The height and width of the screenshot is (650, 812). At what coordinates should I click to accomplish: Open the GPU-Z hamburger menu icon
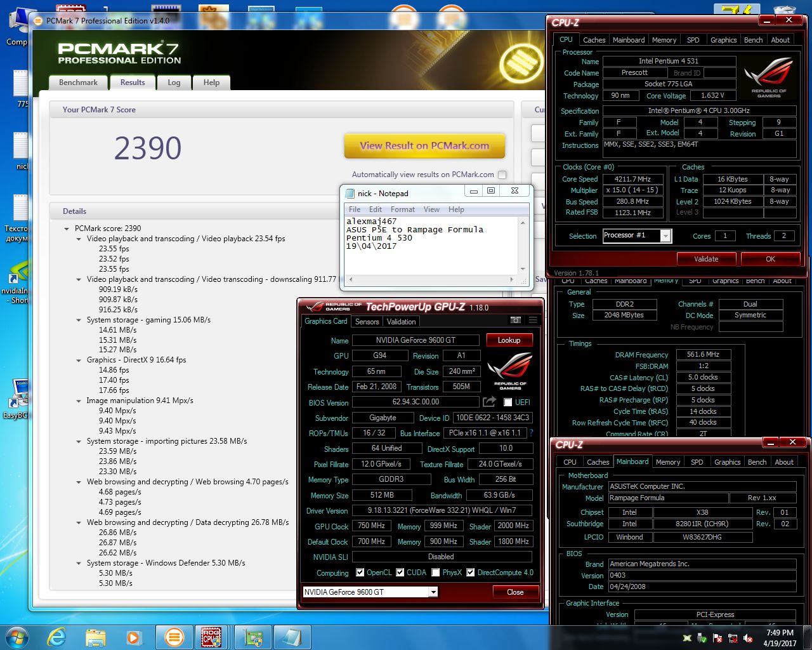click(x=533, y=321)
